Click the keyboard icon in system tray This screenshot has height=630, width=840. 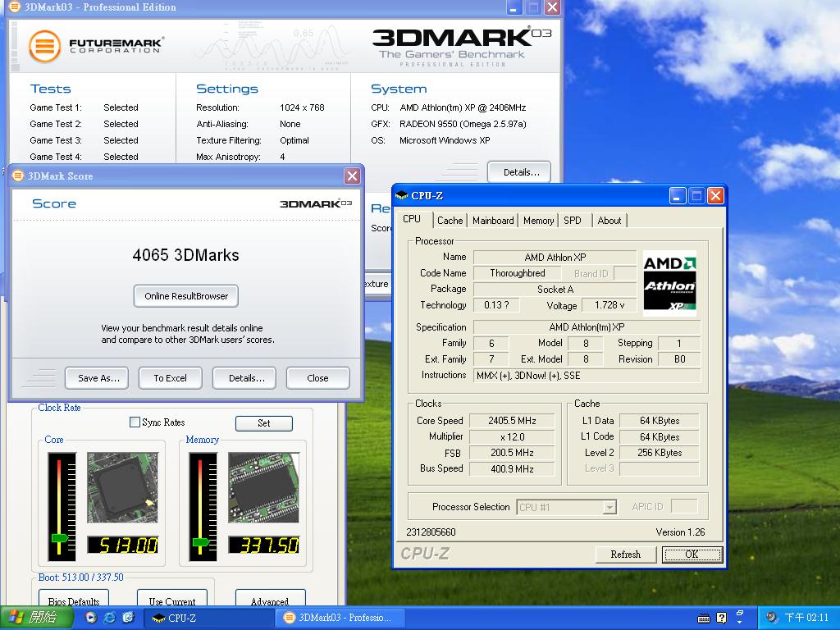click(704, 618)
